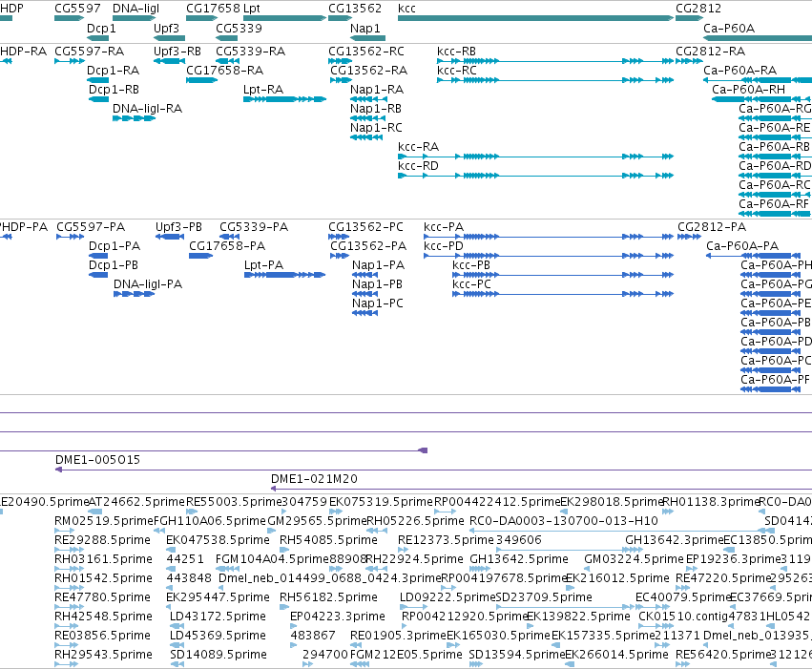This screenshot has width=812, height=669.
Task: Click EST RC0-DA0003-130700-013-H10 label
Action: pos(563,521)
